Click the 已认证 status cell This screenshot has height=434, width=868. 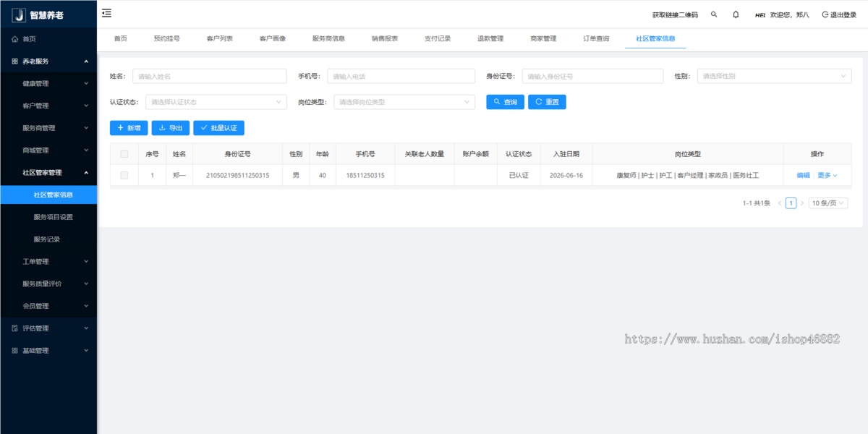pos(519,176)
